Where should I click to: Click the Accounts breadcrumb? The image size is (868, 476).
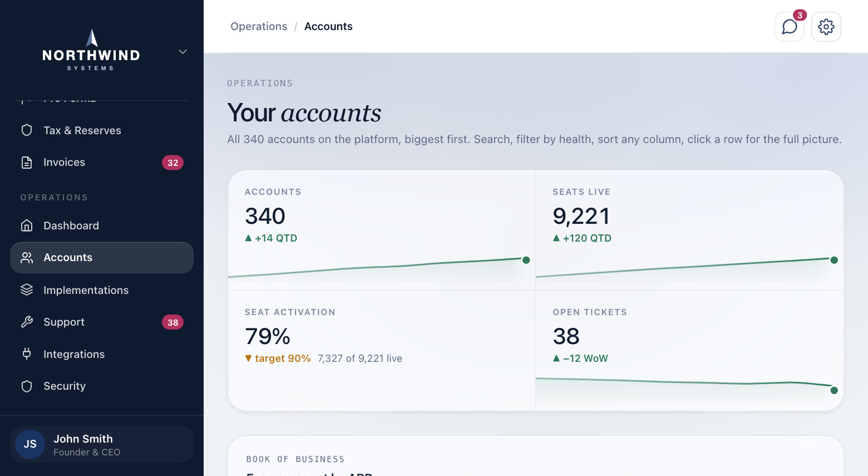328,27
